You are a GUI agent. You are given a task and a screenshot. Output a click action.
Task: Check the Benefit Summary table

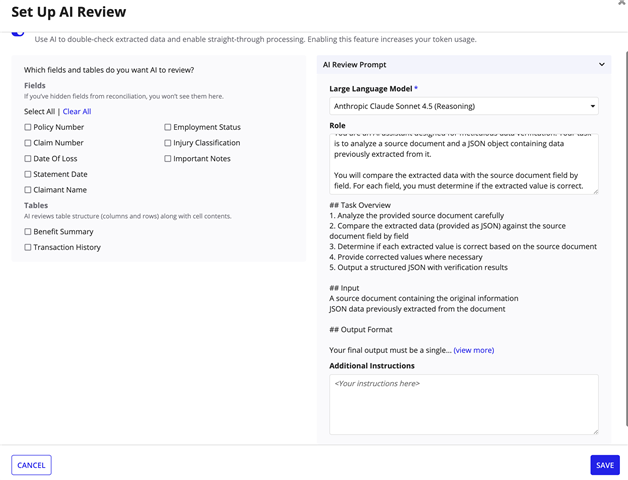[28, 231]
